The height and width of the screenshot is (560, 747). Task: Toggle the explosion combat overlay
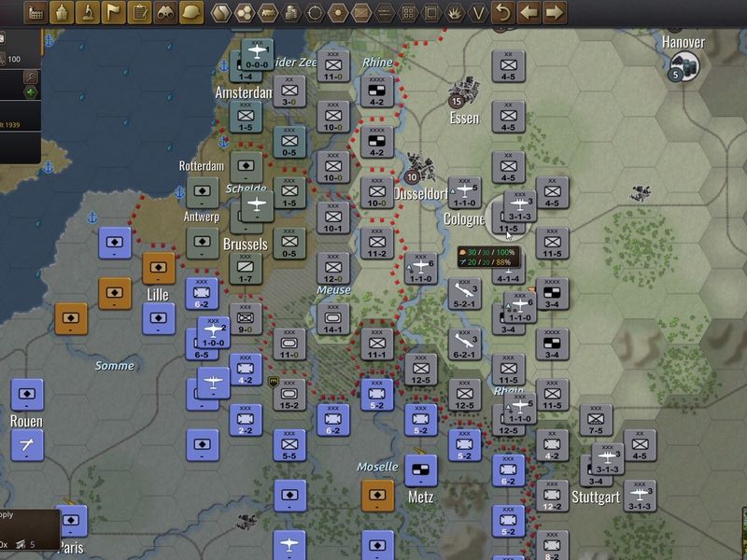click(x=455, y=13)
